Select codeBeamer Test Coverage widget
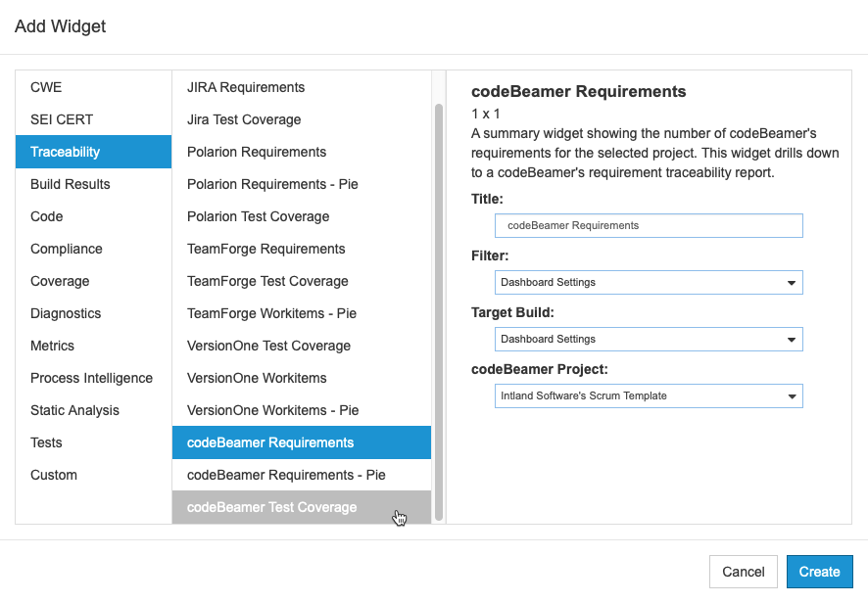 point(302,507)
